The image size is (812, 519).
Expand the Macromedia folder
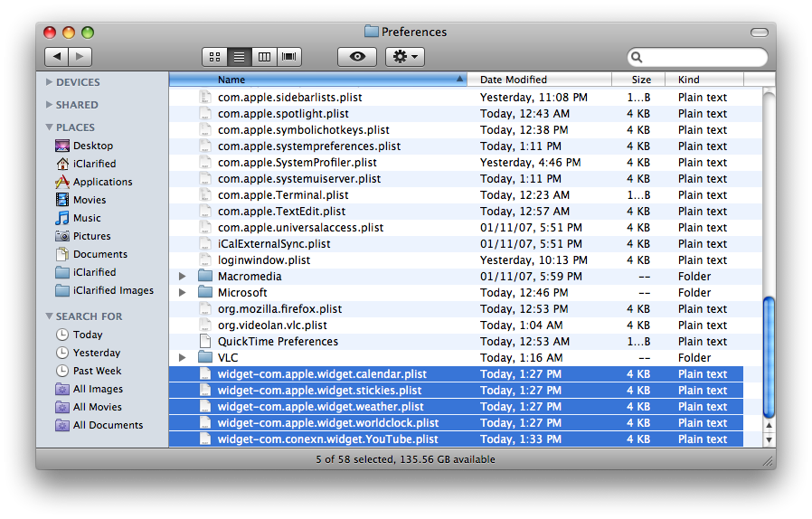[x=183, y=277]
